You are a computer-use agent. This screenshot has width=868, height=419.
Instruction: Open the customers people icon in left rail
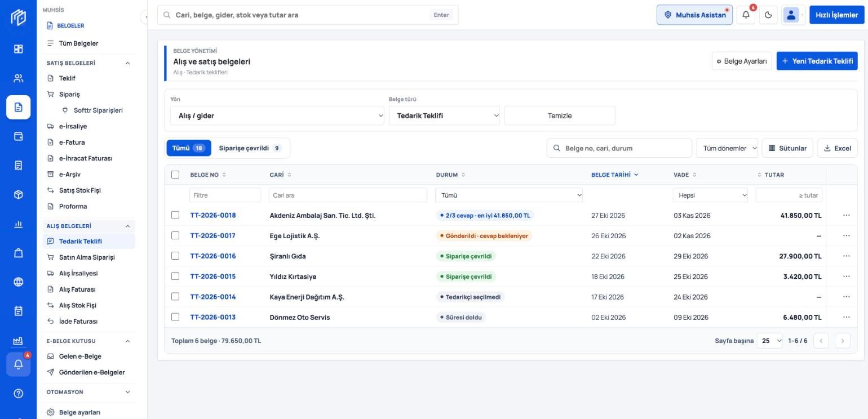[19, 78]
